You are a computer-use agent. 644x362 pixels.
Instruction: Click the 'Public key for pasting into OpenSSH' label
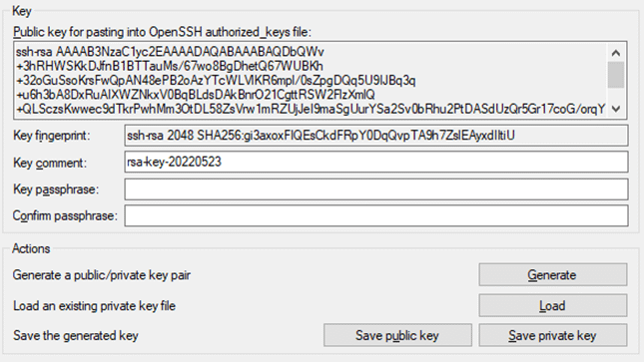[x=162, y=32]
